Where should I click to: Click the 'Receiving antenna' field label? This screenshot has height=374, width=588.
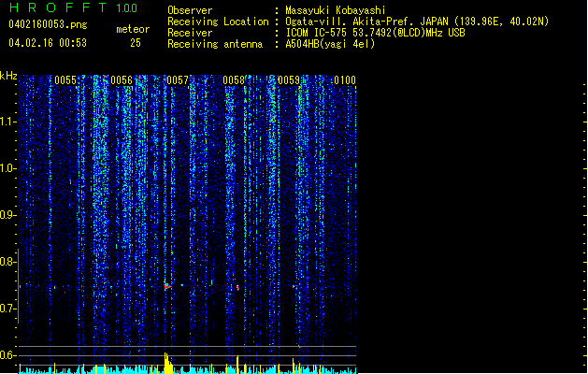[215, 44]
